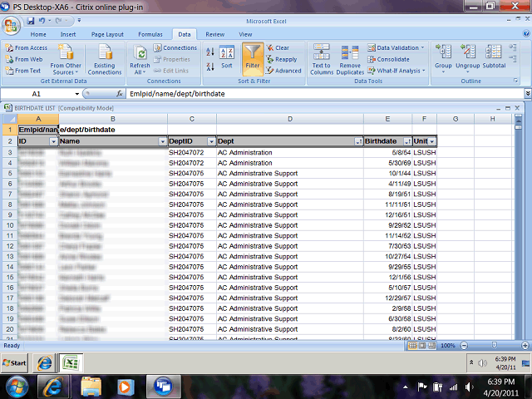Customize Quick Access Toolbar dropdown

click(x=79, y=21)
